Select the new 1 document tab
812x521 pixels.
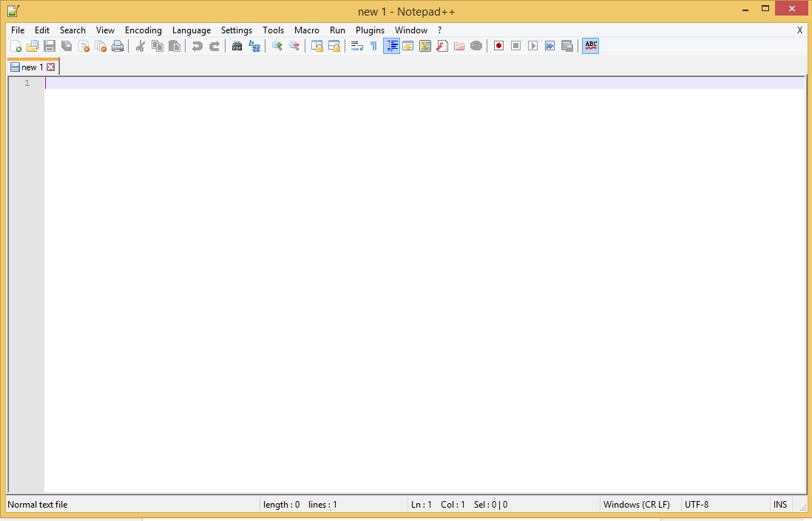(x=30, y=67)
